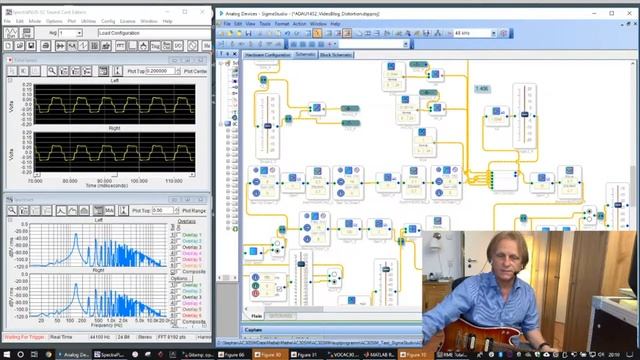Toggle Right channel Overlay 3 checkbox
Viewport: 640px width, 360px height.
[178, 297]
